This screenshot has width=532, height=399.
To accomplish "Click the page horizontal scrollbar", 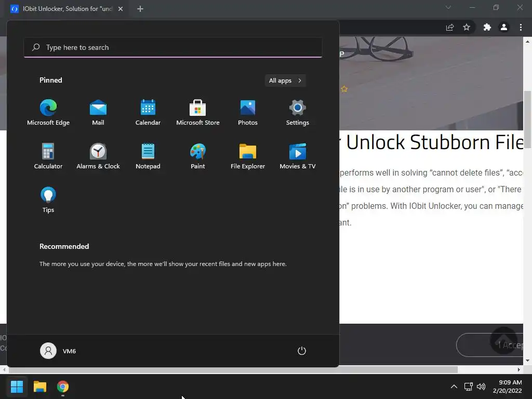I will 233,369.
